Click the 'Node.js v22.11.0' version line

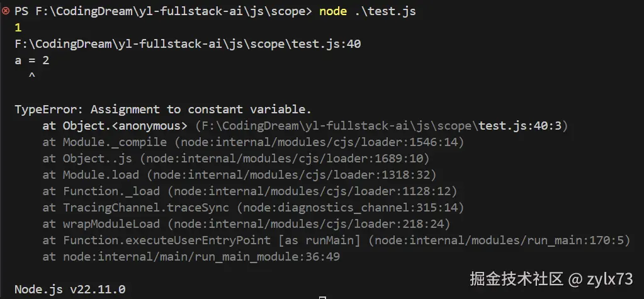tap(70, 289)
